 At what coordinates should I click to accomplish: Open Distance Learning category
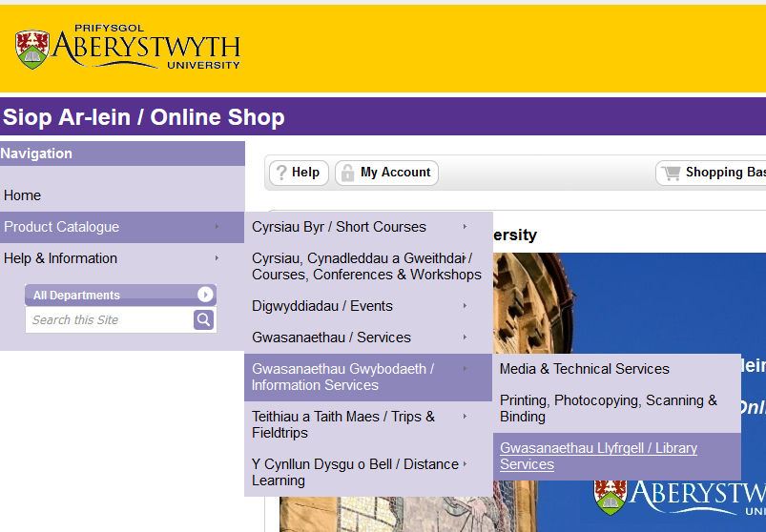pyautogui.click(x=368, y=472)
